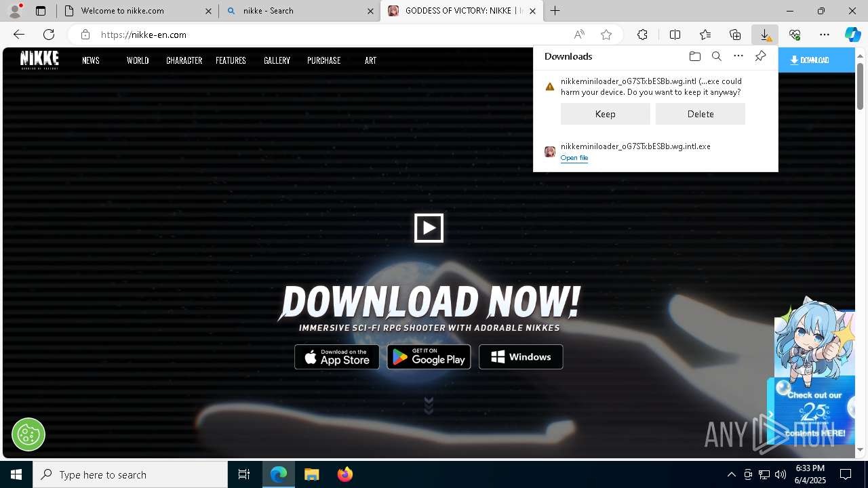
Task: Click Get it on Google Play badge
Action: point(429,357)
